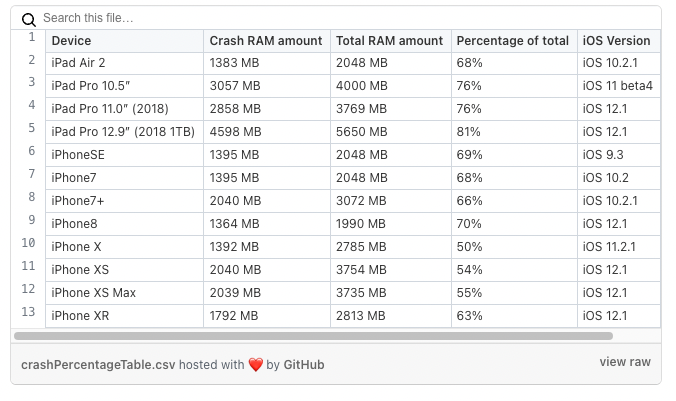The height and width of the screenshot is (401, 676).
Task: Select the iPad Pro 11.0″ (2018) cell
Action: click(x=124, y=109)
